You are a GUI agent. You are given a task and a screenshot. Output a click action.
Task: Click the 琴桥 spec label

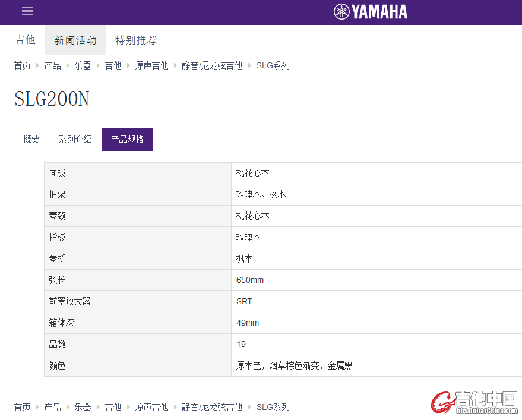click(57, 258)
